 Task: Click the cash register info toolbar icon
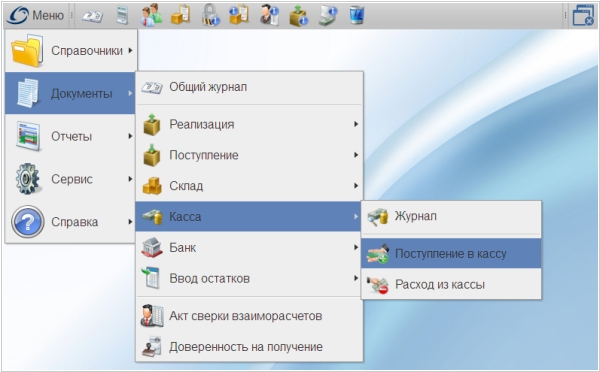click(x=328, y=16)
